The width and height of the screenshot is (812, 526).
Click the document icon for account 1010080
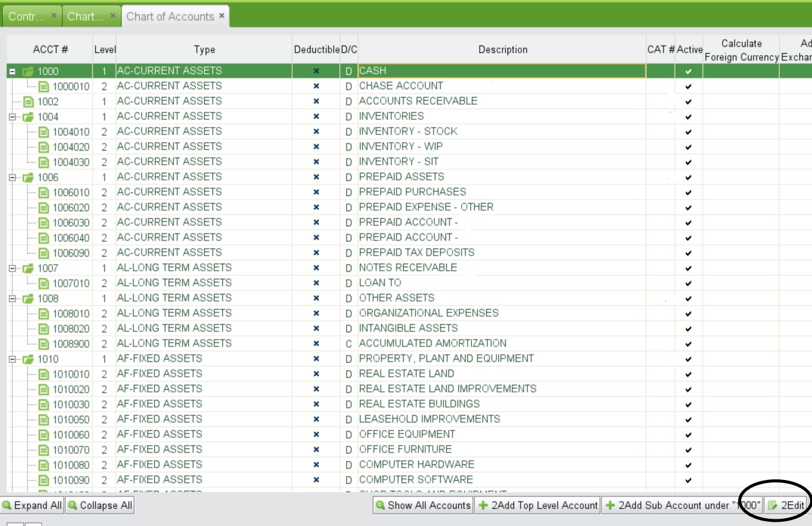point(44,465)
